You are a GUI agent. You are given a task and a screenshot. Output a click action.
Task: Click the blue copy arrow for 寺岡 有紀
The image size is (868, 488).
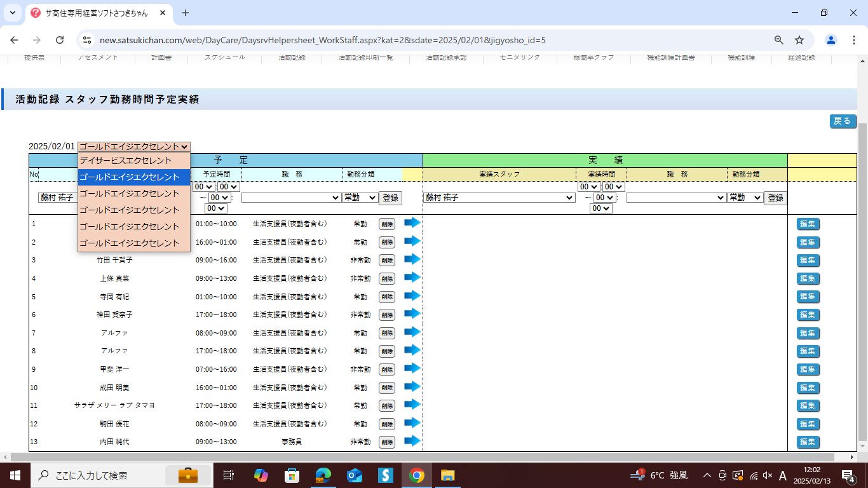tap(412, 296)
